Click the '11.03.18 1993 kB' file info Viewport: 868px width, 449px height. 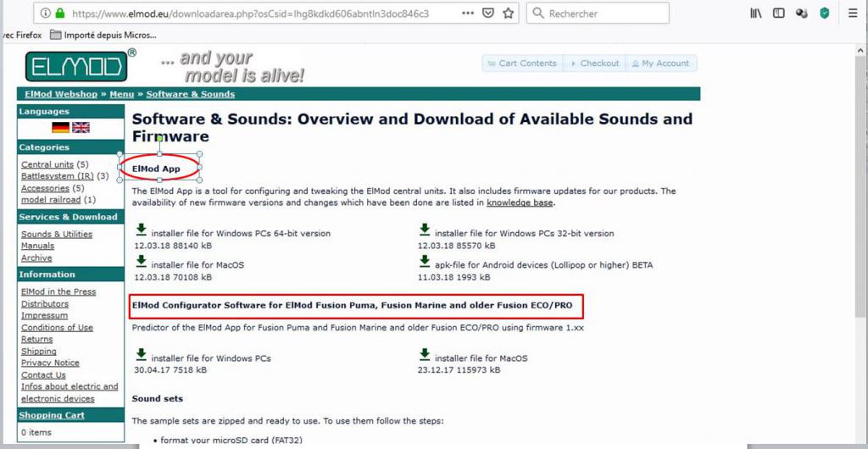[x=454, y=277]
